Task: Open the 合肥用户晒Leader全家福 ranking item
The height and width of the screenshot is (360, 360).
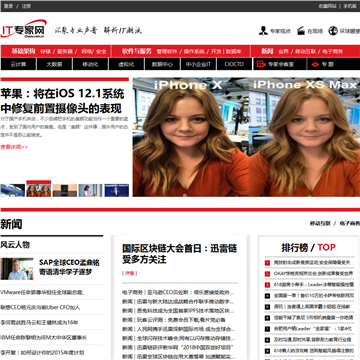Action: 313,329
